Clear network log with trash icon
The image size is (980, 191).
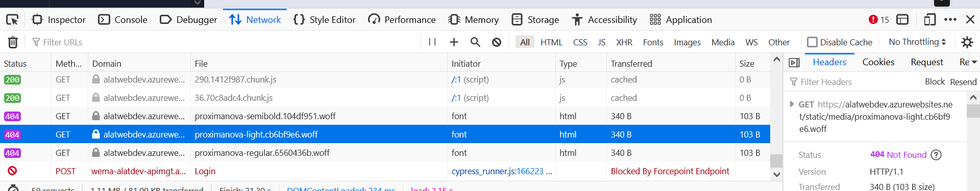click(13, 42)
